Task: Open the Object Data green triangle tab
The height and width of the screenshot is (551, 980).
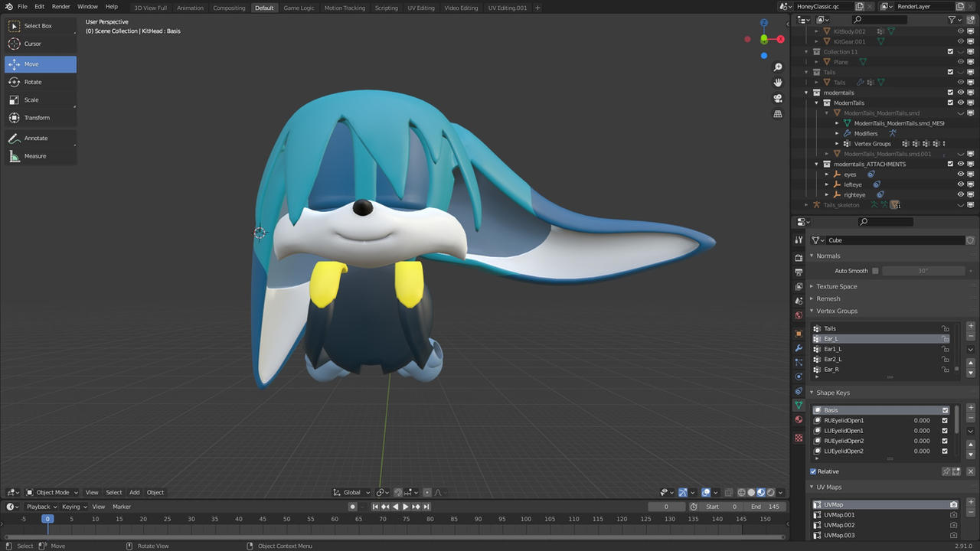Action: coord(799,406)
